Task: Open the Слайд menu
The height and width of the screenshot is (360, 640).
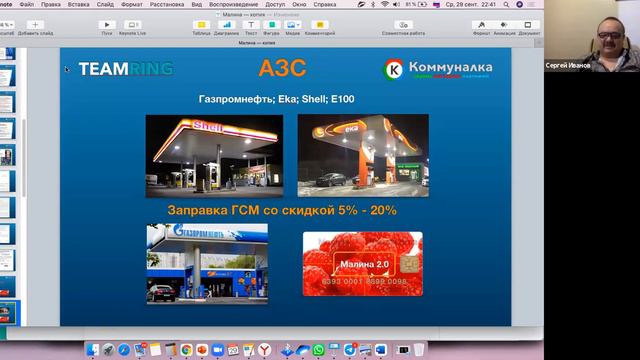Action: [x=105, y=4]
